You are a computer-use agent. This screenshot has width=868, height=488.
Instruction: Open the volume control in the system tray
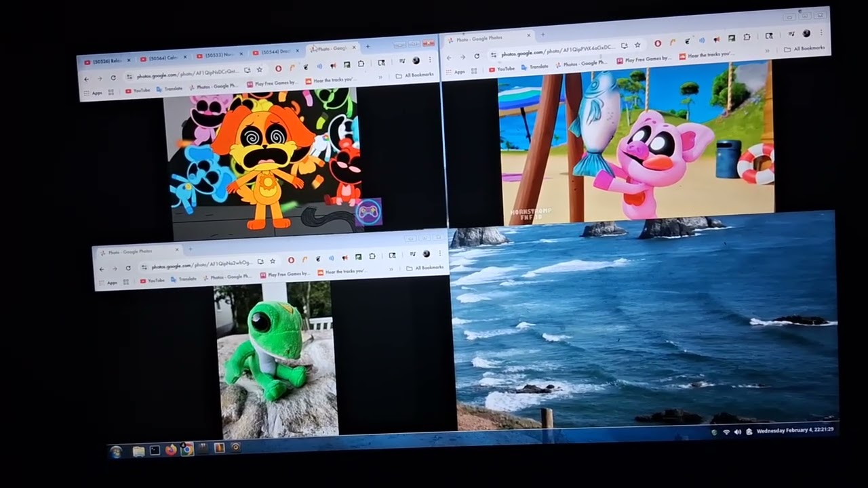tap(737, 432)
